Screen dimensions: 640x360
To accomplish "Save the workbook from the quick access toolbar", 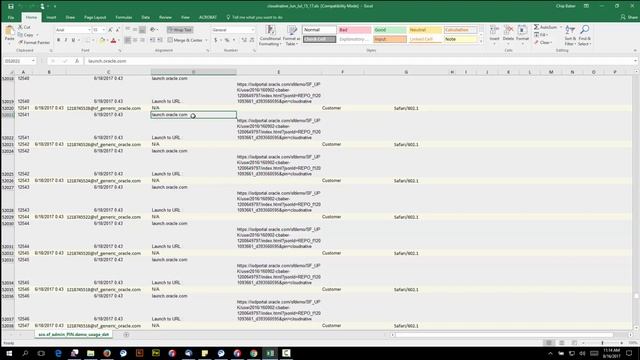I will tap(11, 6).
